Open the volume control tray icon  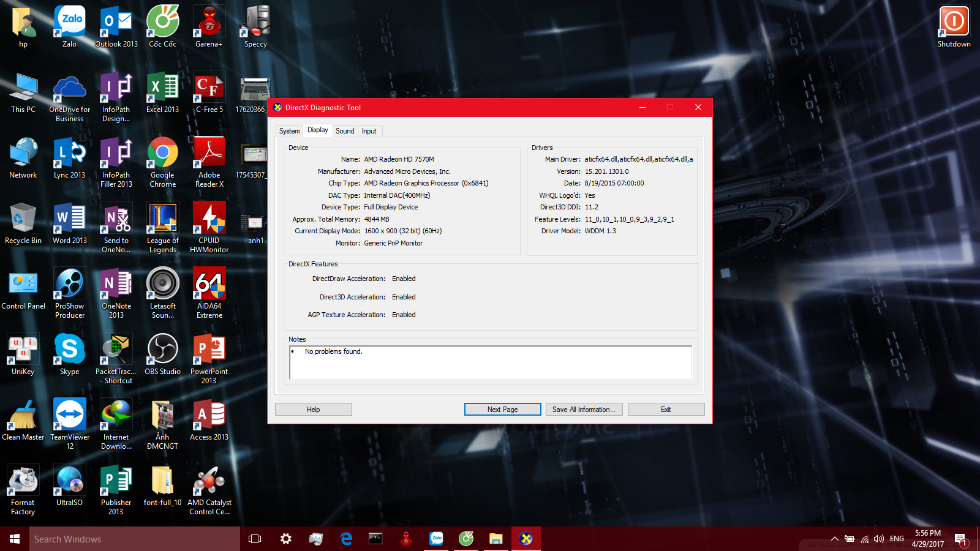coord(879,539)
